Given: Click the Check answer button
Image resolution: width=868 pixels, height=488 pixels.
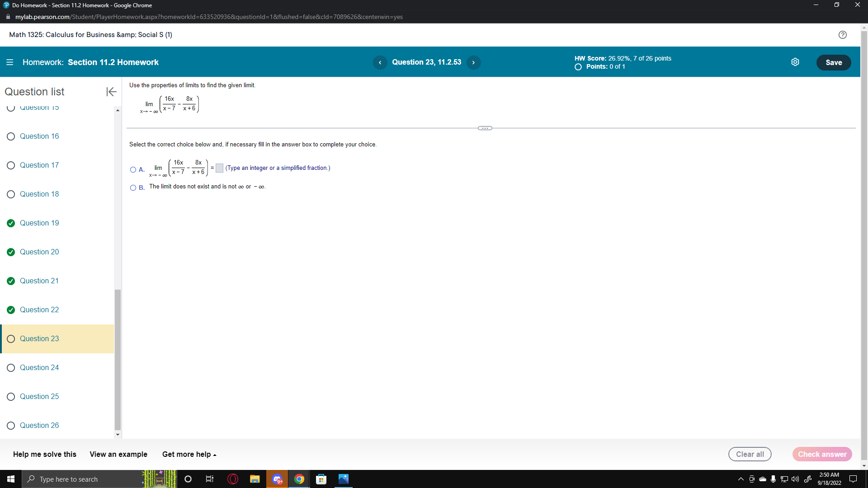Looking at the screenshot, I should 822,454.
